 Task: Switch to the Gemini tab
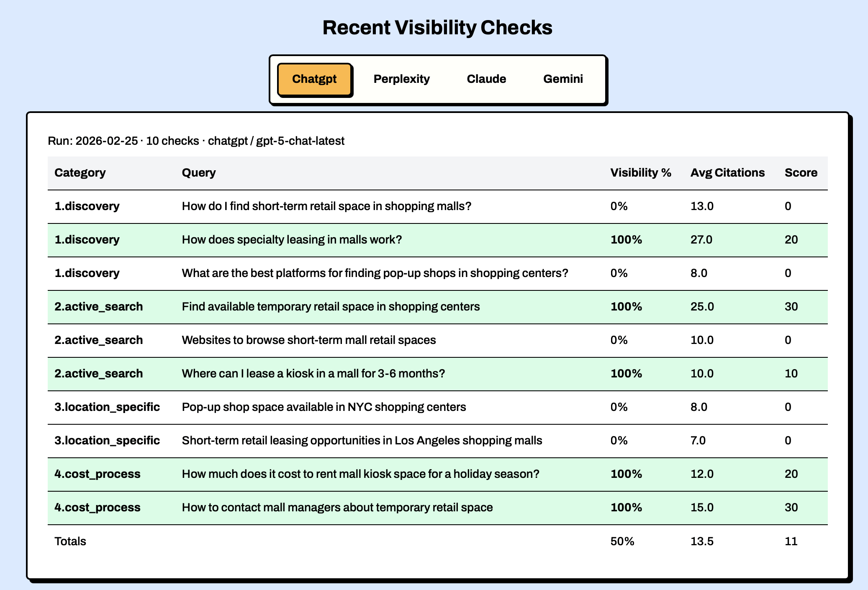[x=563, y=79]
